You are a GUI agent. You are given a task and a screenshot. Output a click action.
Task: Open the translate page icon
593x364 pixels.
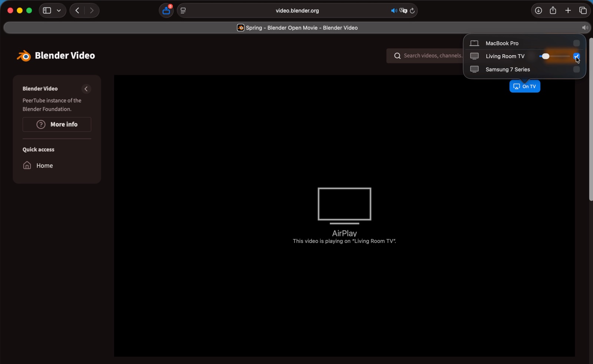[403, 11]
